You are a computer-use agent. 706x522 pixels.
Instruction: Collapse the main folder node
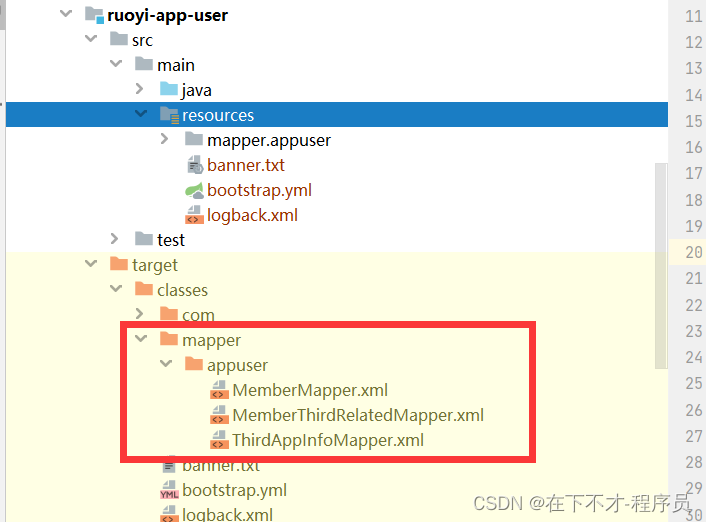coord(116,64)
